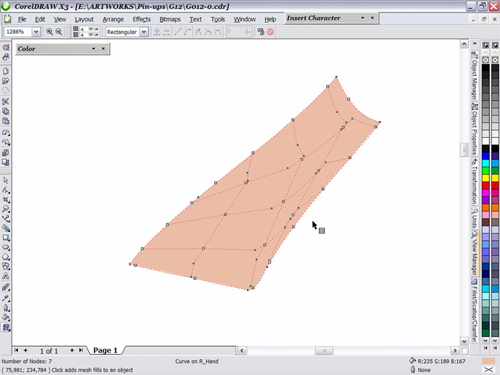Open the Insert Character docker arrow menu

(362, 18)
